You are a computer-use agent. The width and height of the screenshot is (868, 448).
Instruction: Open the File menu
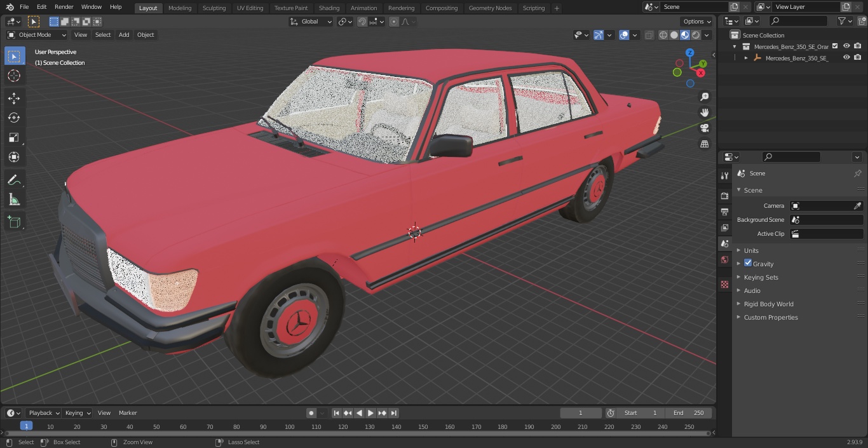tap(24, 7)
